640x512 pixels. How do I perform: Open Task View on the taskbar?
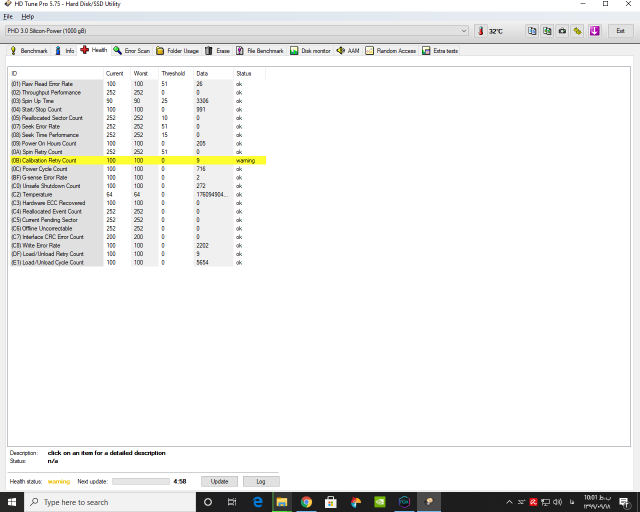(x=232, y=502)
